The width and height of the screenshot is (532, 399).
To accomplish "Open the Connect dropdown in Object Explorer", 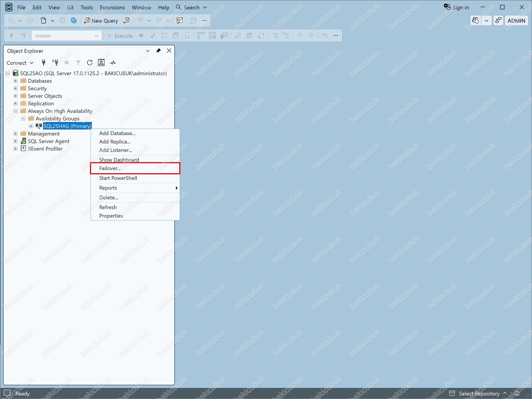I will click(20, 63).
